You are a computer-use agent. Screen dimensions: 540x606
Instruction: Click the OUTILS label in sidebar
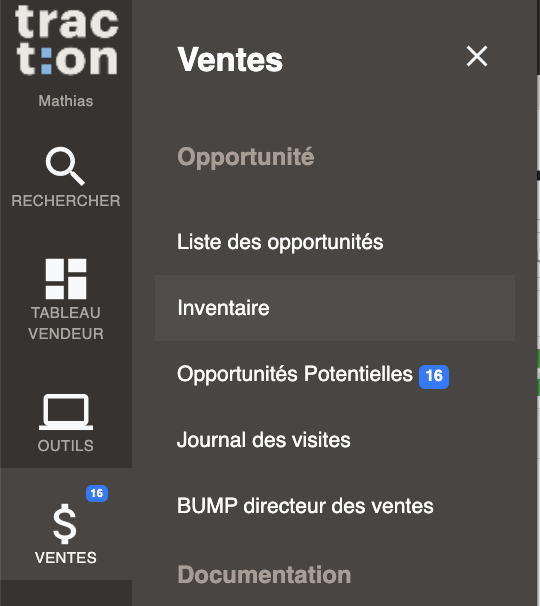click(x=66, y=446)
